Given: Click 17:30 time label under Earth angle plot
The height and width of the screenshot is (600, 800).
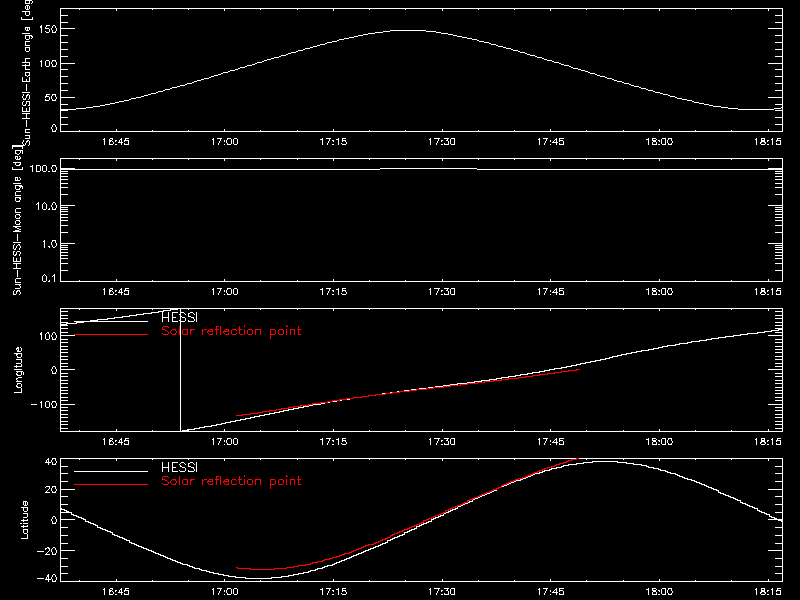Looking at the screenshot, I should (442, 142).
